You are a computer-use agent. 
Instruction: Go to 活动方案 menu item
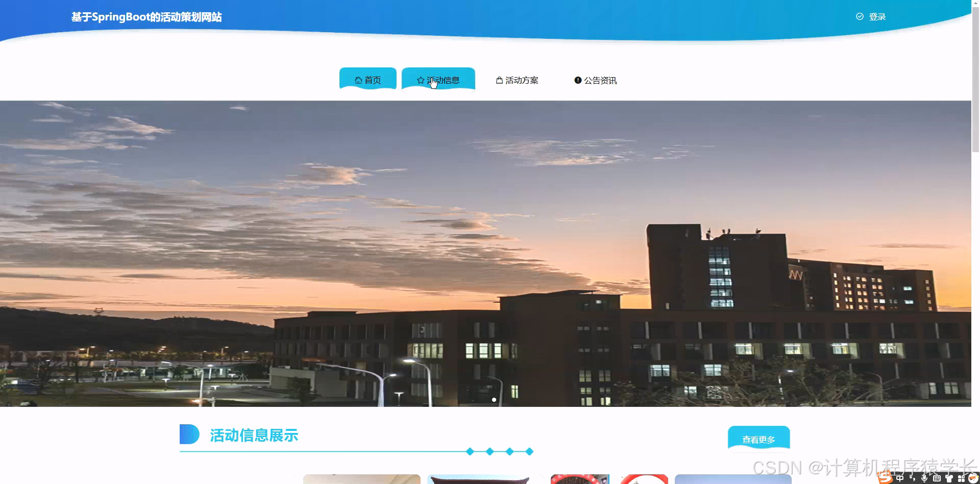coord(517,80)
